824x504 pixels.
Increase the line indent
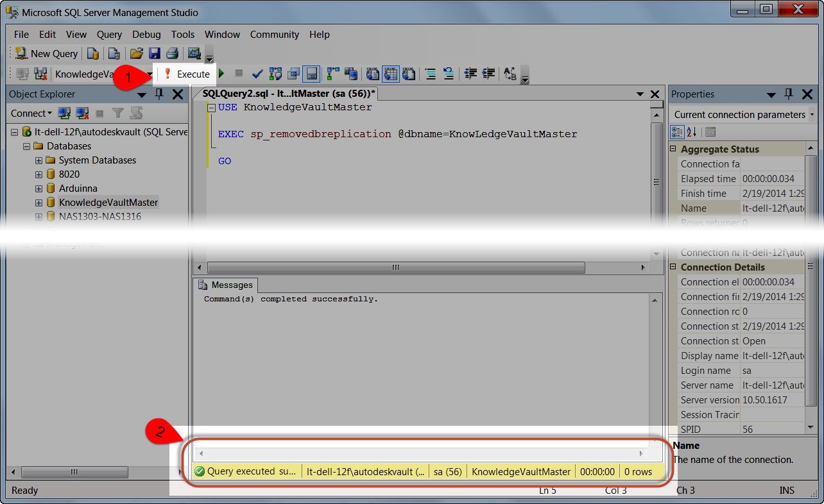tap(488, 74)
